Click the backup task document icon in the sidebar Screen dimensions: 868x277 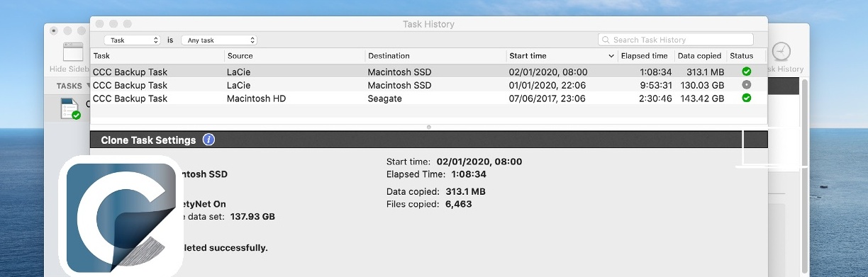coord(70,108)
